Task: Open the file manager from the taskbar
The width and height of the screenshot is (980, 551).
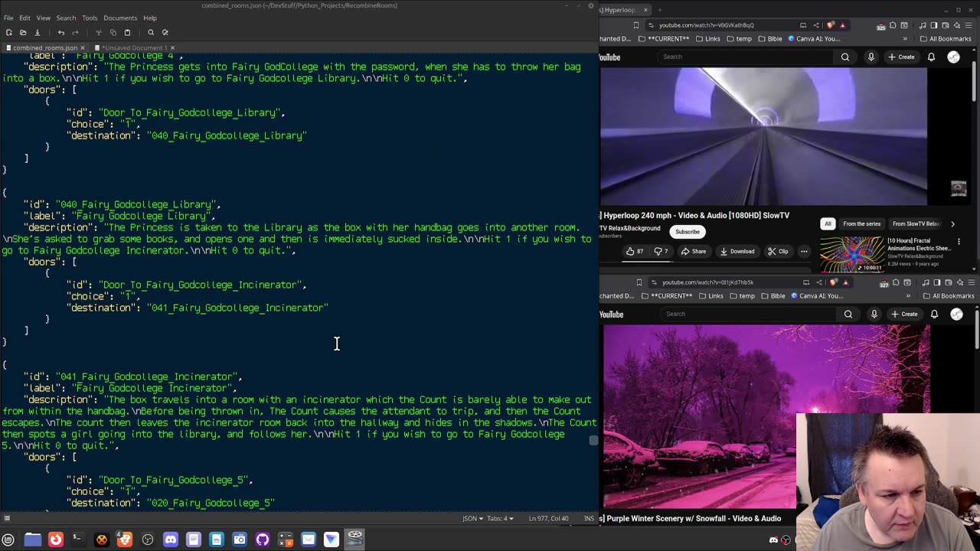Action: click(x=33, y=540)
